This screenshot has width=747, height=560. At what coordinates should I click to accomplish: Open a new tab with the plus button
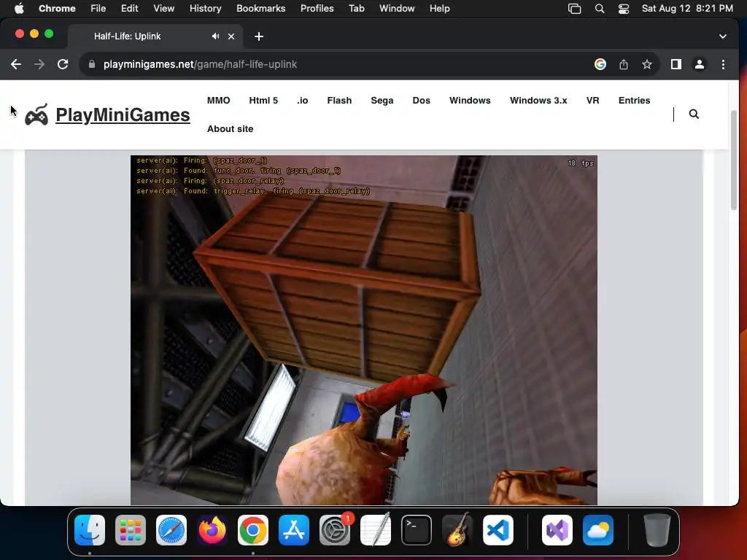(x=259, y=36)
